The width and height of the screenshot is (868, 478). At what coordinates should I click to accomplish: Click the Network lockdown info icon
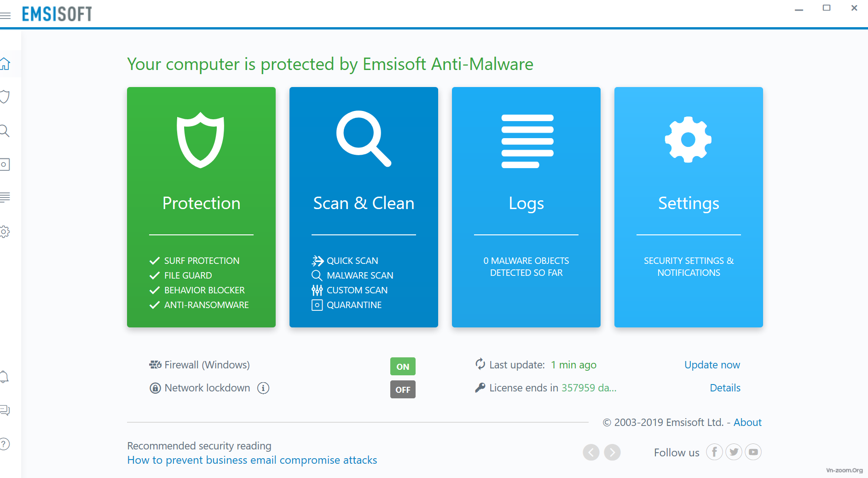[263, 388]
